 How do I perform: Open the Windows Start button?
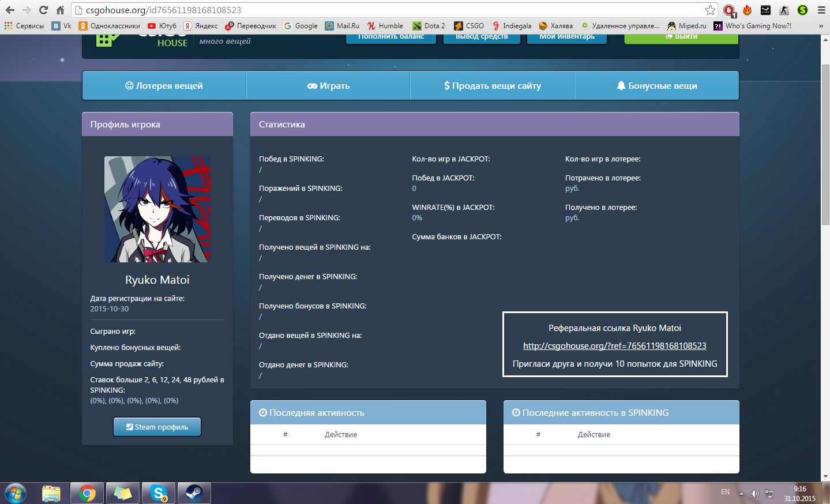[16, 494]
